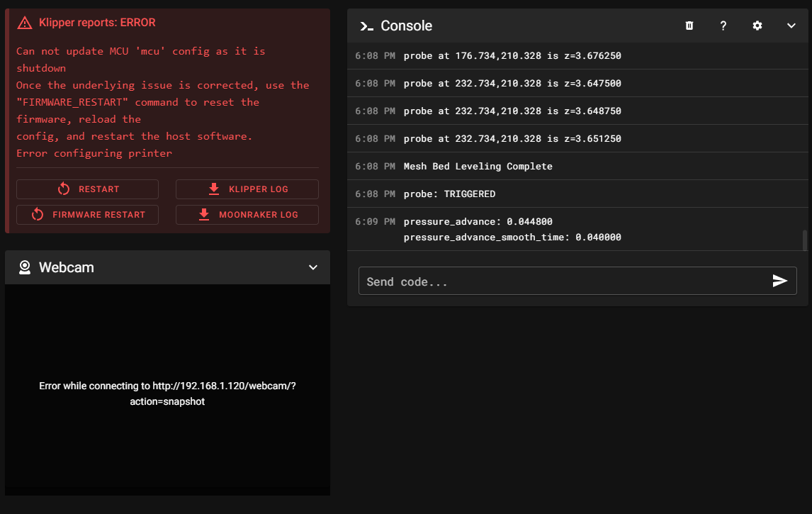The image size is (812, 514).
Task: Click the error warning triangle icon
Action: (x=24, y=23)
